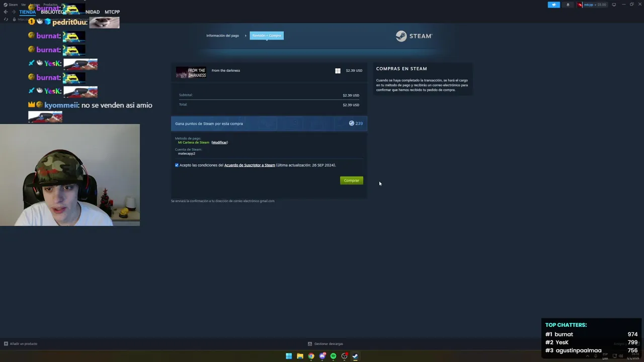
Task: Open the Windows Start menu
Action: click(289, 356)
